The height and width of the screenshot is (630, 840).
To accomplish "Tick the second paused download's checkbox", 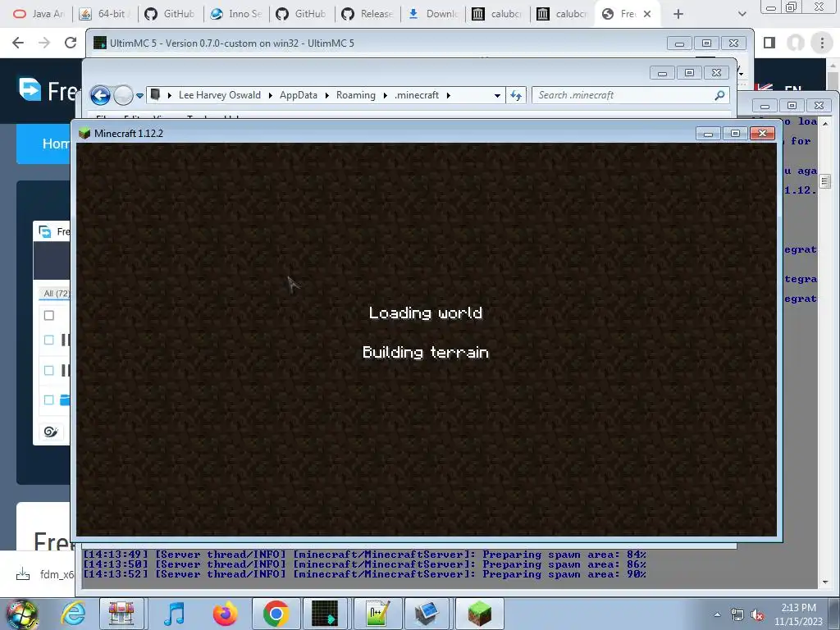I will (x=48, y=370).
